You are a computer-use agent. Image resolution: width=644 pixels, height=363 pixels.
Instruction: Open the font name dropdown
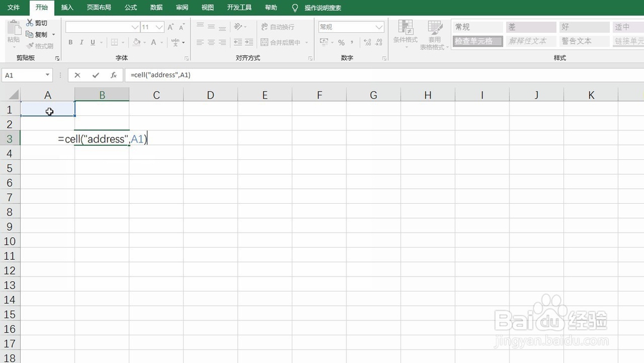click(x=135, y=27)
